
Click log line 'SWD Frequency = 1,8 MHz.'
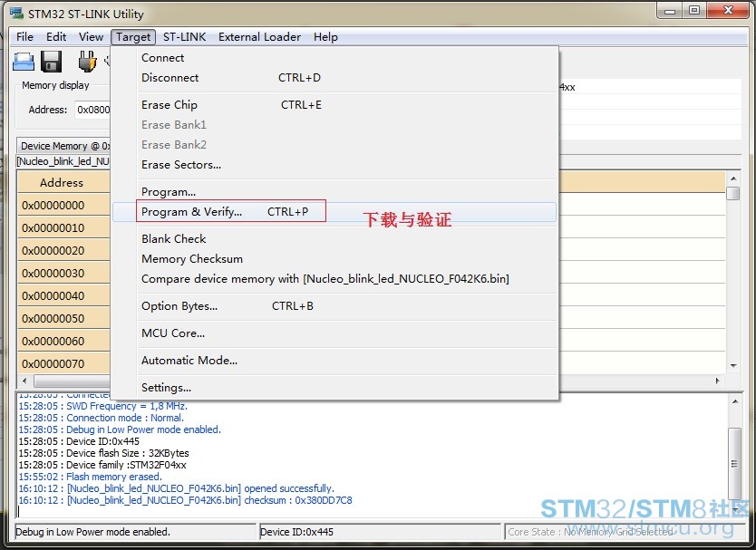[x=102, y=406]
